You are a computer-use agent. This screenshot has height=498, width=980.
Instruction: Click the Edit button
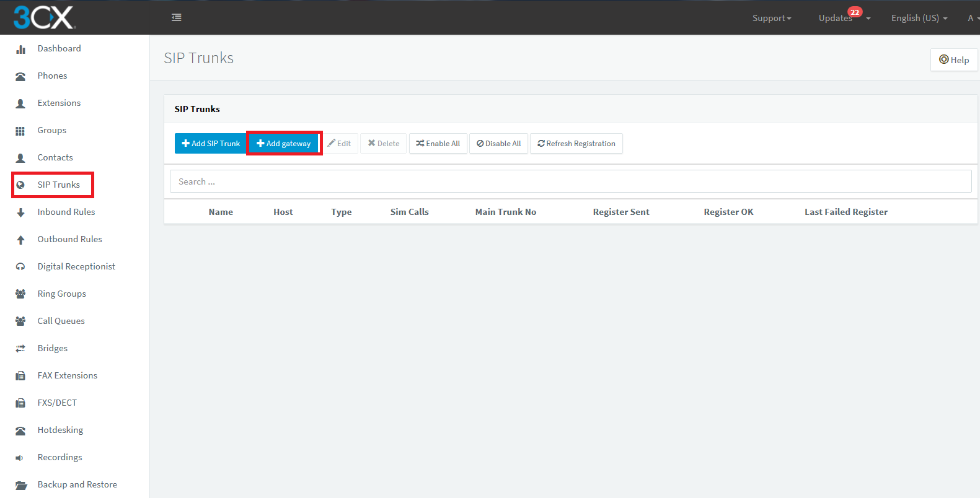click(x=340, y=143)
